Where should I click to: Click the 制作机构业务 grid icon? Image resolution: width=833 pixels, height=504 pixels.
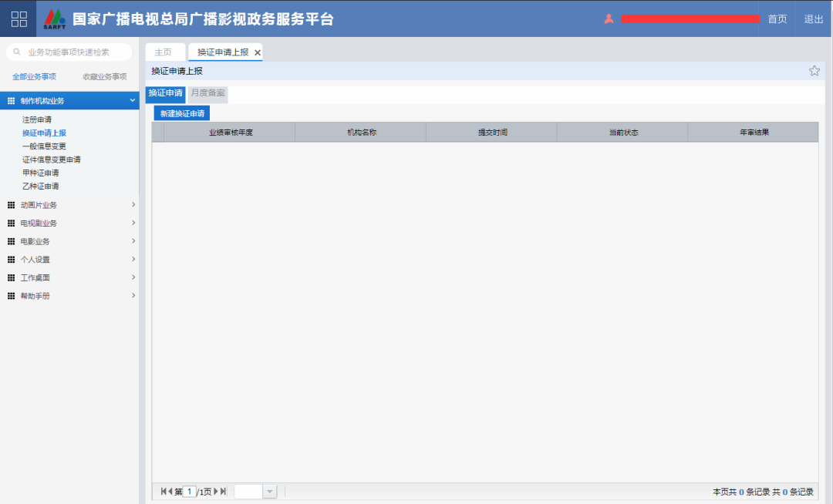coord(11,101)
